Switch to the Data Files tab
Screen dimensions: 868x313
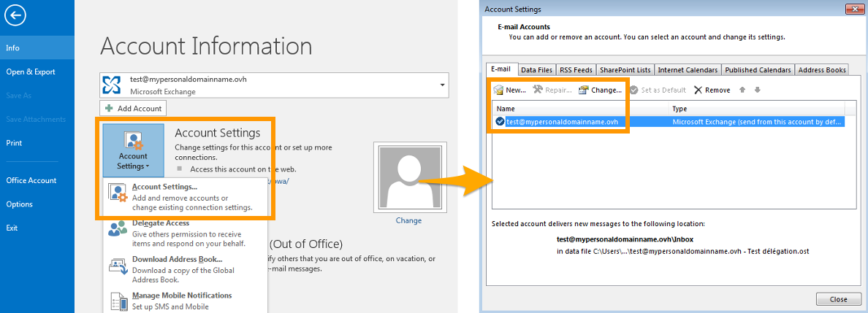536,70
